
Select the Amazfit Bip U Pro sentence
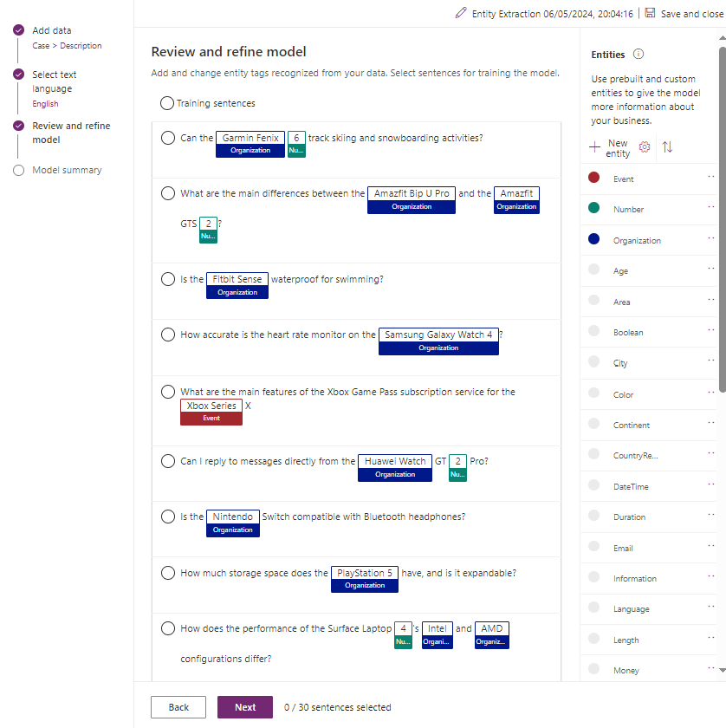(x=168, y=193)
